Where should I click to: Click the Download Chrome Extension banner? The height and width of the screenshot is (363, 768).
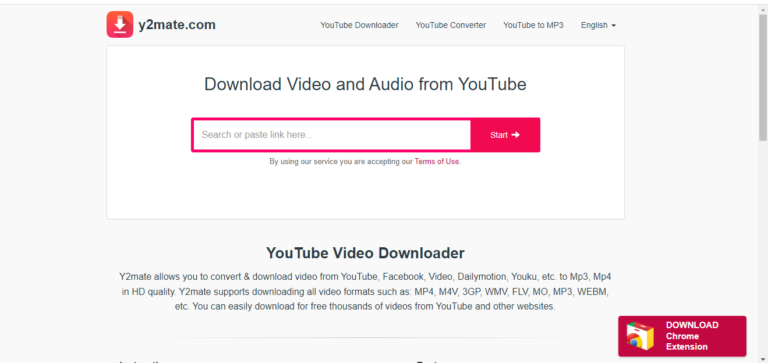682,336
